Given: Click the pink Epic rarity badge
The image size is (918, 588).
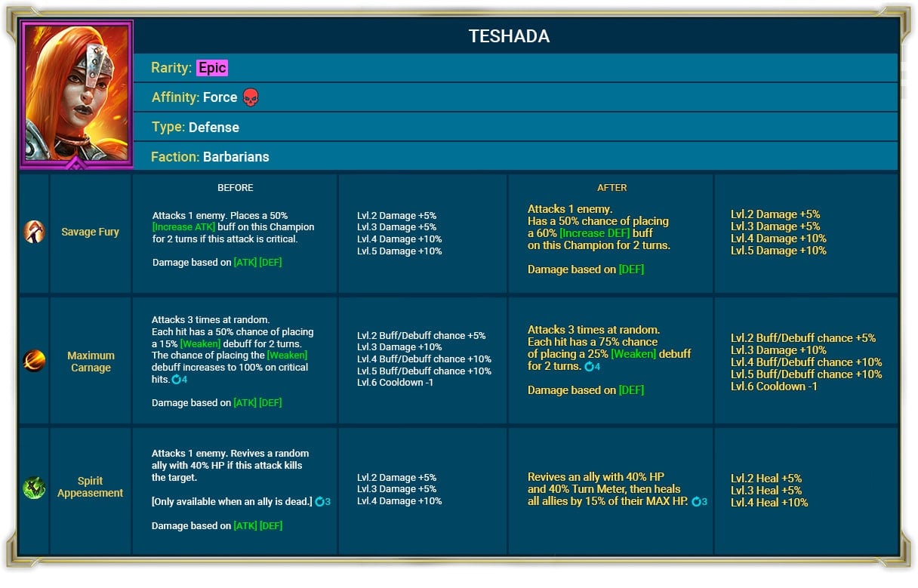Looking at the screenshot, I should click(212, 68).
